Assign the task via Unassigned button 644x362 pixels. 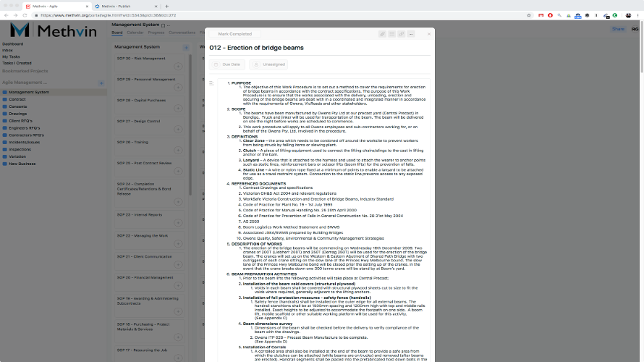pyautogui.click(x=268, y=64)
